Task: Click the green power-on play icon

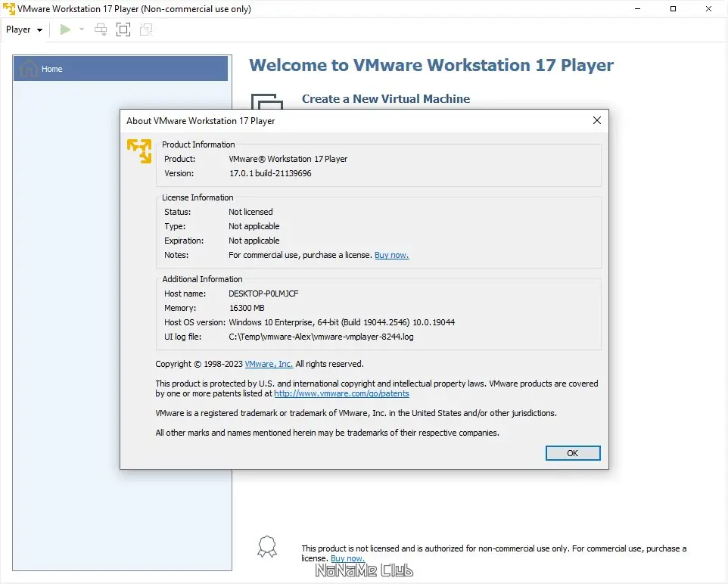Action: pos(66,30)
